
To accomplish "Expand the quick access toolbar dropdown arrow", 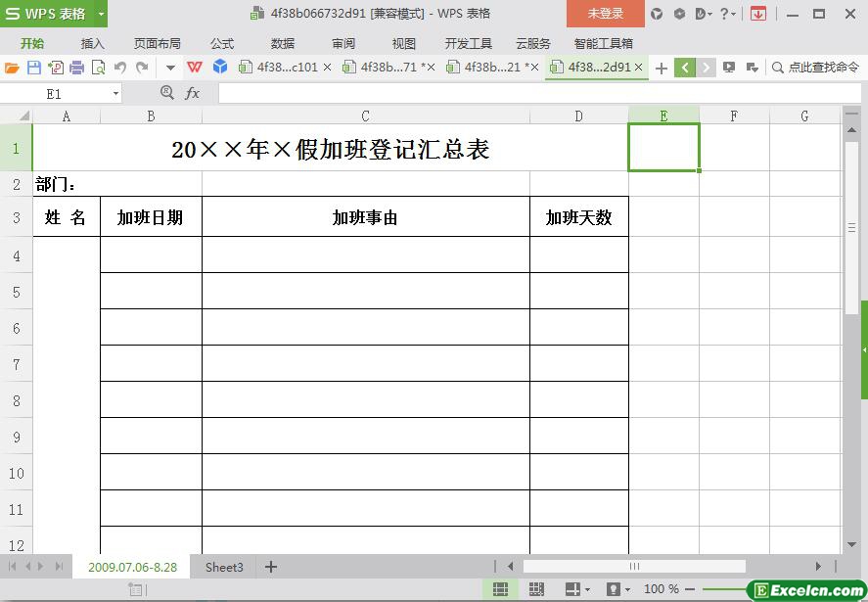I will click(x=170, y=68).
